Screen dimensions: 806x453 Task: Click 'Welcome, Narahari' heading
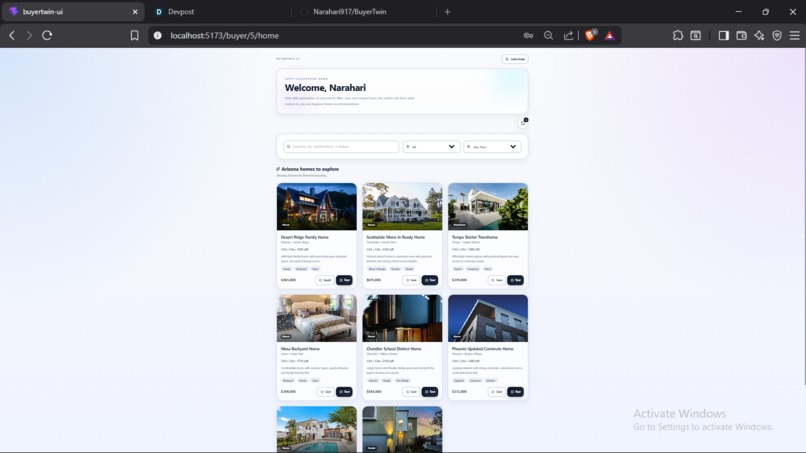click(x=325, y=88)
